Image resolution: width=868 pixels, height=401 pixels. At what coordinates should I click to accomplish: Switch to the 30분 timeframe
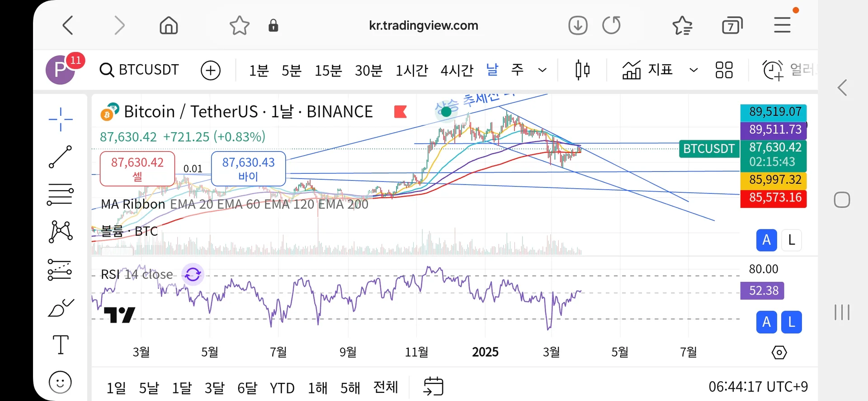tap(369, 70)
